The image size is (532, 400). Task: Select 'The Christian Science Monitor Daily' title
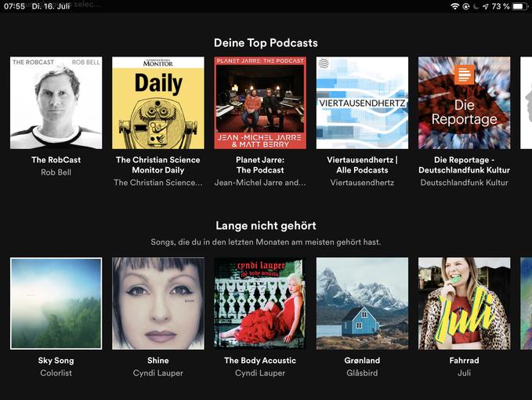(158, 165)
